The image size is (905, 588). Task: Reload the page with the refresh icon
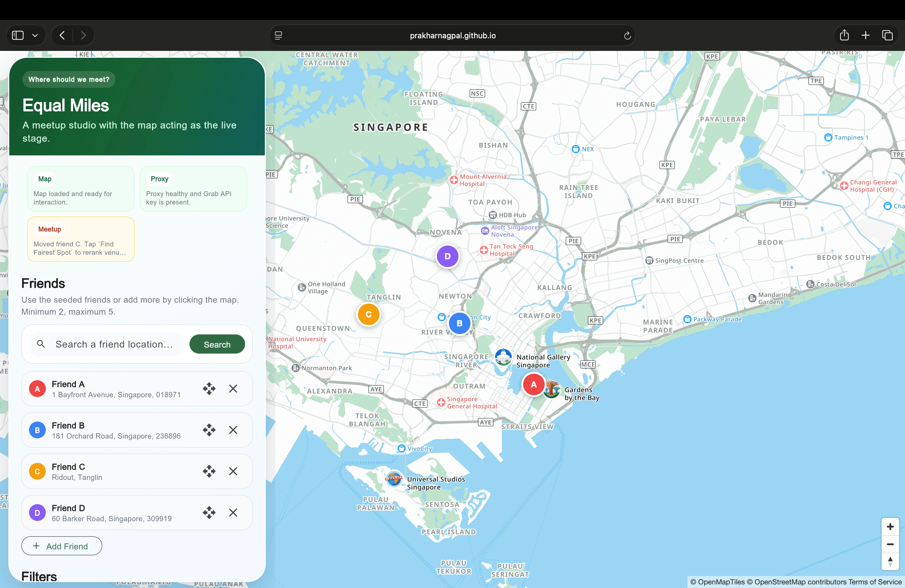tap(627, 35)
